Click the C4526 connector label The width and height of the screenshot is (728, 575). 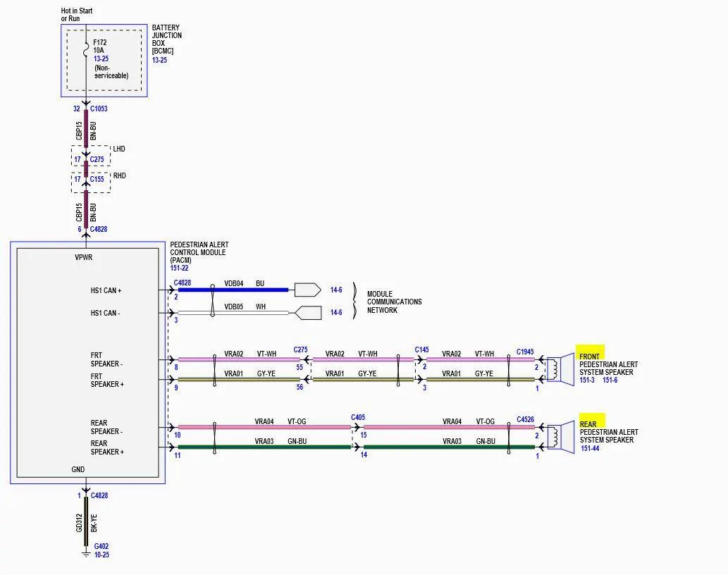tap(525, 419)
